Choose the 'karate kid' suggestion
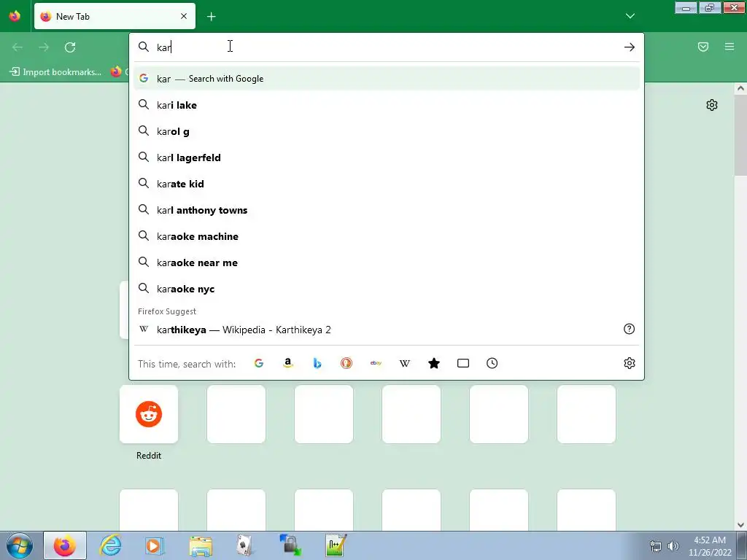 (x=387, y=183)
